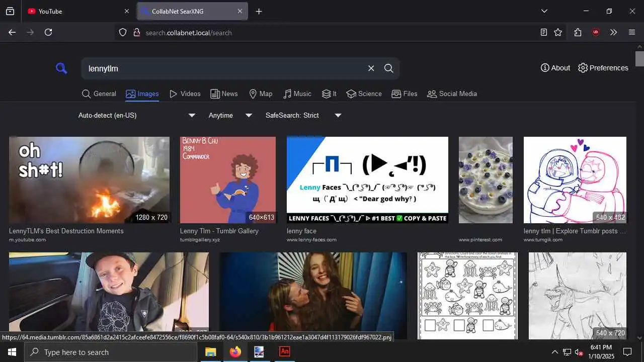Open the two women laughing photo
Viewport: 644px width, 362px height.
tap(313, 296)
